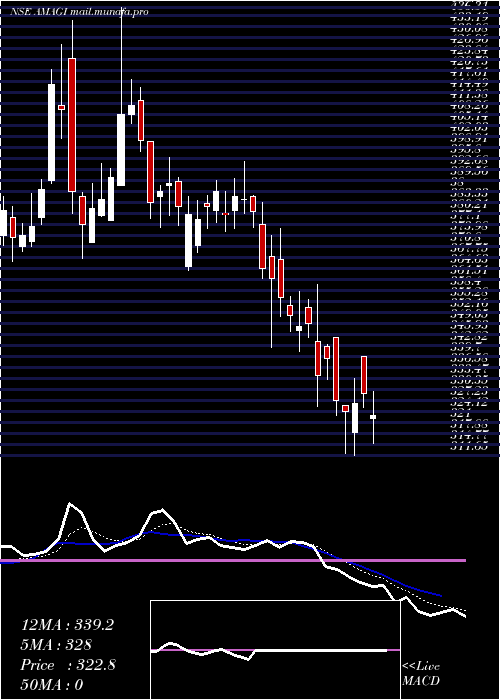Screen dimensions: 500x700
Task: Click the "Price : 322.8" value
Action: [x=68, y=665]
